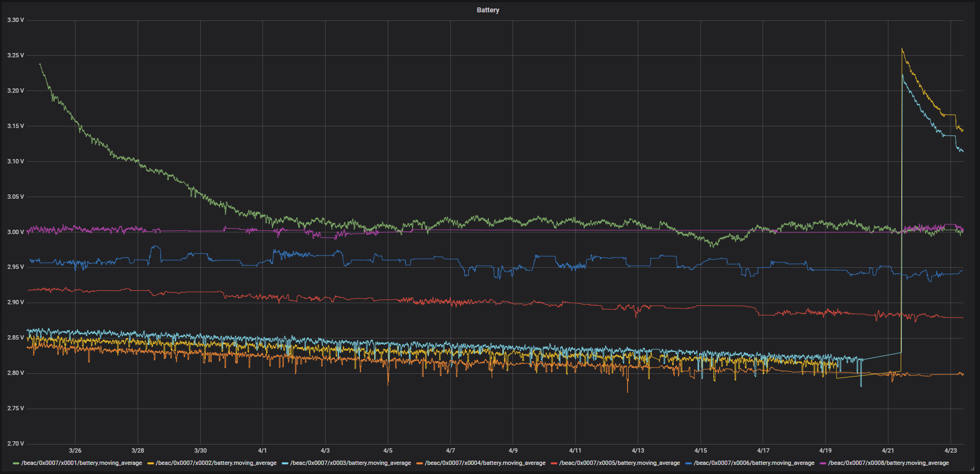980x474 pixels.
Task: Click the 3.00 V y-axis label
Action: [16, 232]
